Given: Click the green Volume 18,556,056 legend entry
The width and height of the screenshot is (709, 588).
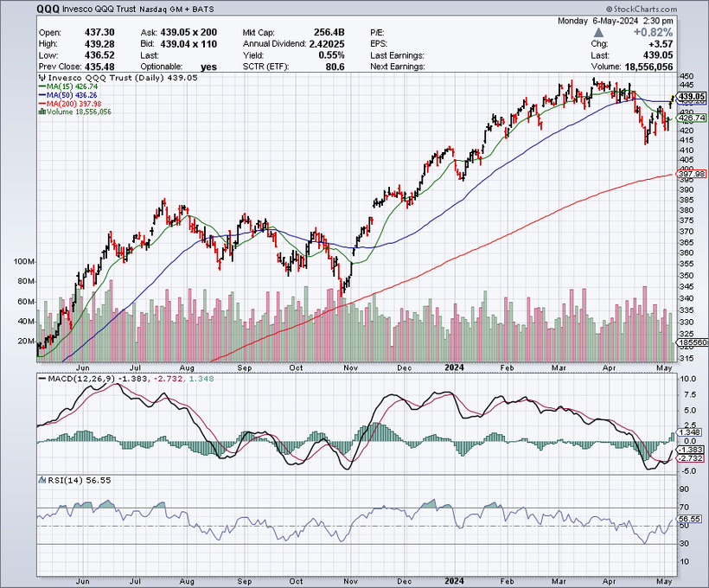Looking at the screenshot, I should click(x=79, y=112).
